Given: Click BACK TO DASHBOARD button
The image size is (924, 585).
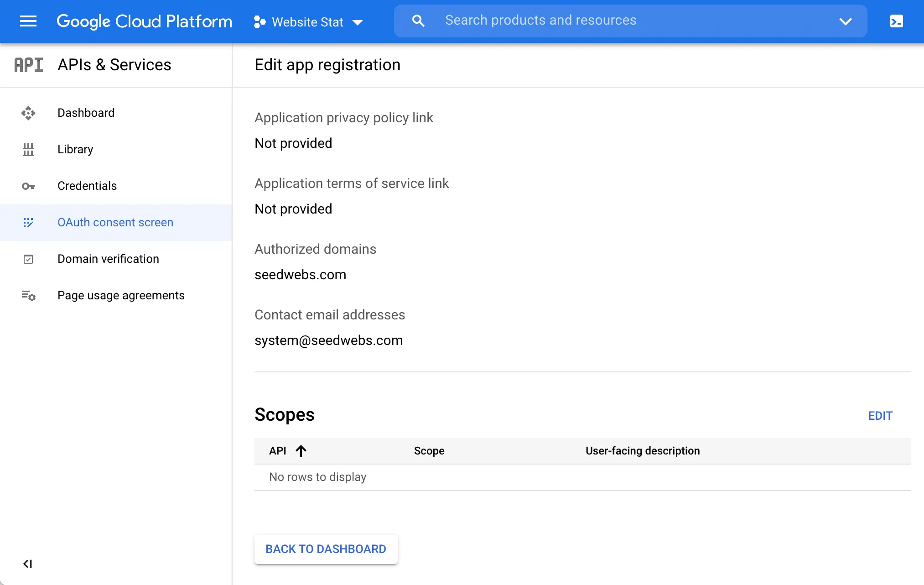Looking at the screenshot, I should coord(326,549).
